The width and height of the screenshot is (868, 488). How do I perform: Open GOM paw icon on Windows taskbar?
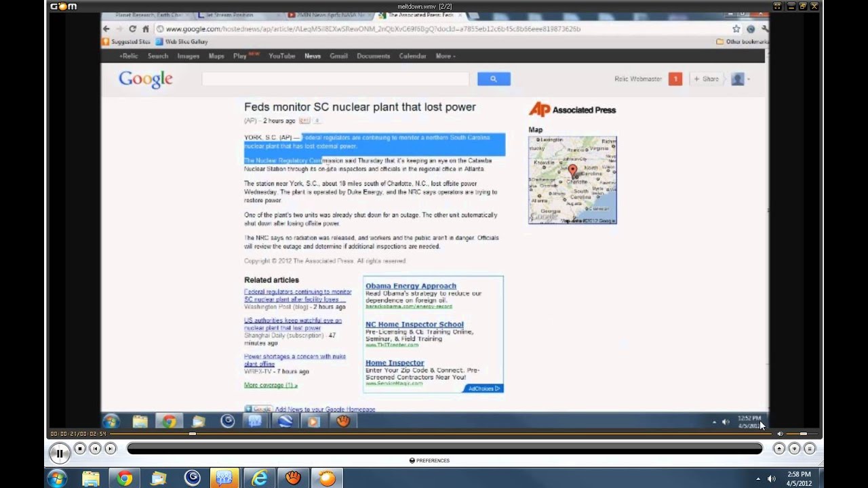[293, 479]
